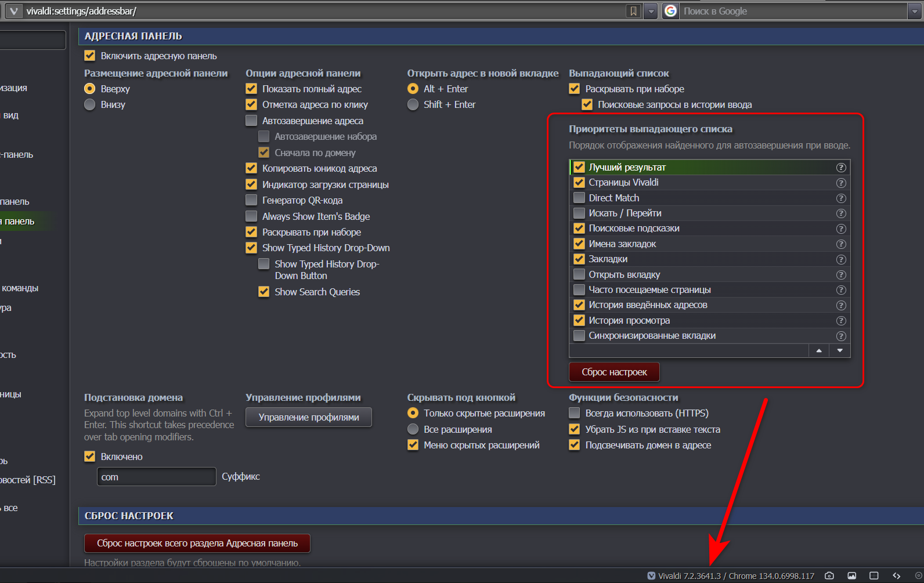924x583 pixels.
Task: Toggle Подсвечивать домен в адресе checkbox
Action: (x=575, y=445)
